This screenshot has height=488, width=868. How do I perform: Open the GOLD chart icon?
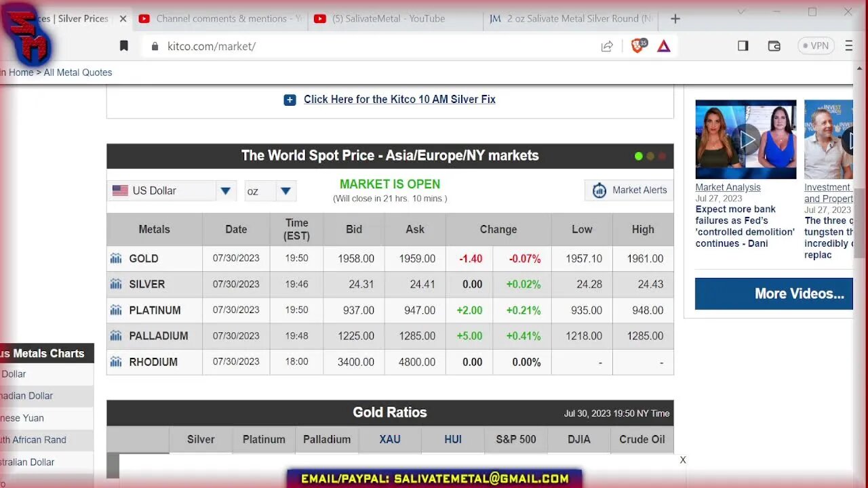click(116, 258)
